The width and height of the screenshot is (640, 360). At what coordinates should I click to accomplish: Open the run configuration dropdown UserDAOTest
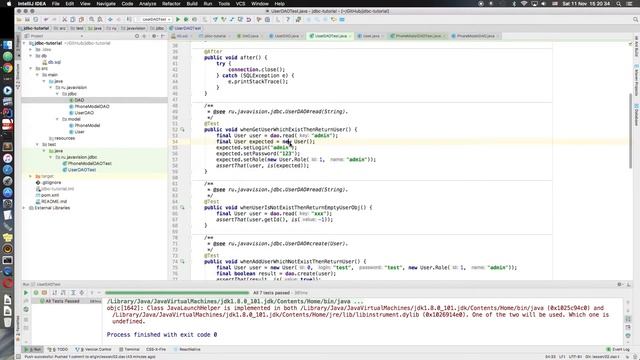(x=155, y=20)
